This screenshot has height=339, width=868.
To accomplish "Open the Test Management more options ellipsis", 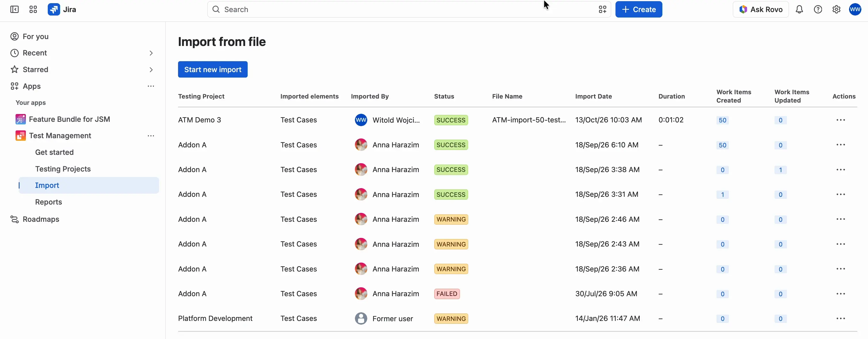I will point(151,136).
